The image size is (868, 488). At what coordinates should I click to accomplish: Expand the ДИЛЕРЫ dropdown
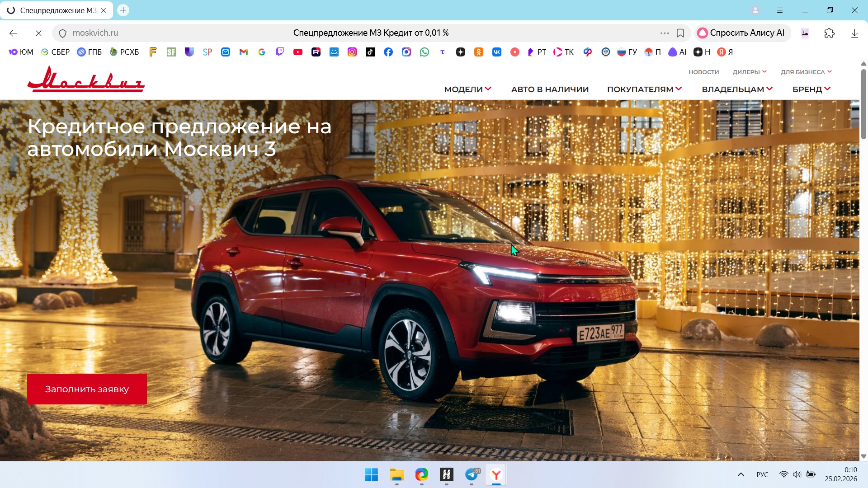(749, 72)
